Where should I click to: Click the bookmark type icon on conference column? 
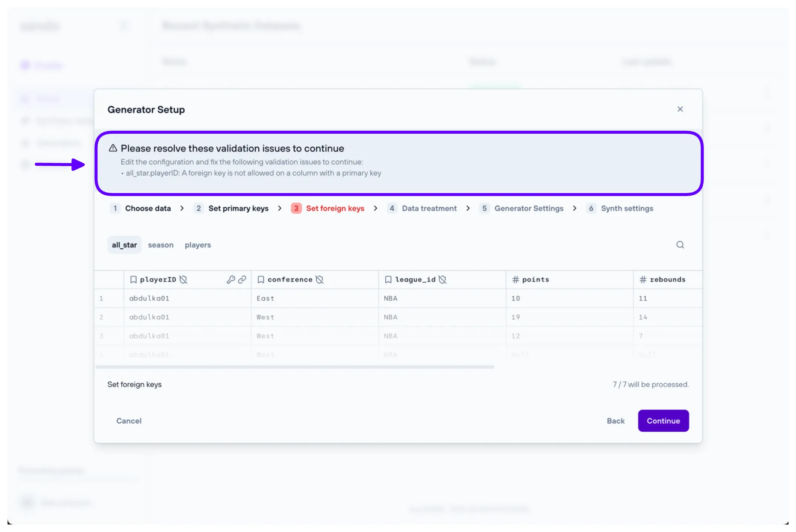(261, 280)
